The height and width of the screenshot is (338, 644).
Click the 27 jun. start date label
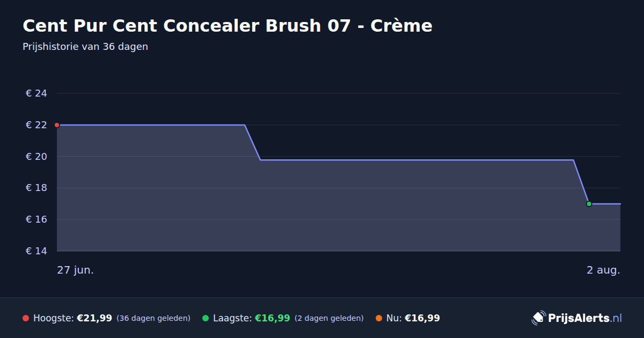click(x=75, y=270)
